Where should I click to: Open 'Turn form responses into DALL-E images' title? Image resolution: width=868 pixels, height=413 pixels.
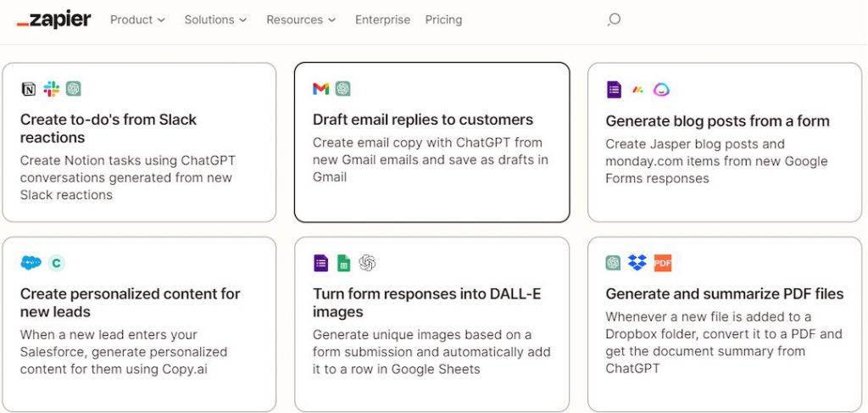pos(427,303)
